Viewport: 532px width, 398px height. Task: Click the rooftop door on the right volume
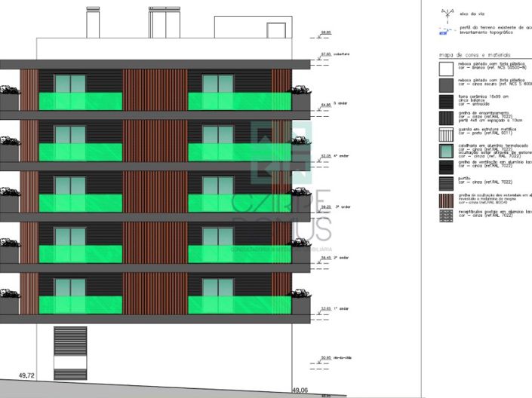pyautogui.click(x=276, y=30)
